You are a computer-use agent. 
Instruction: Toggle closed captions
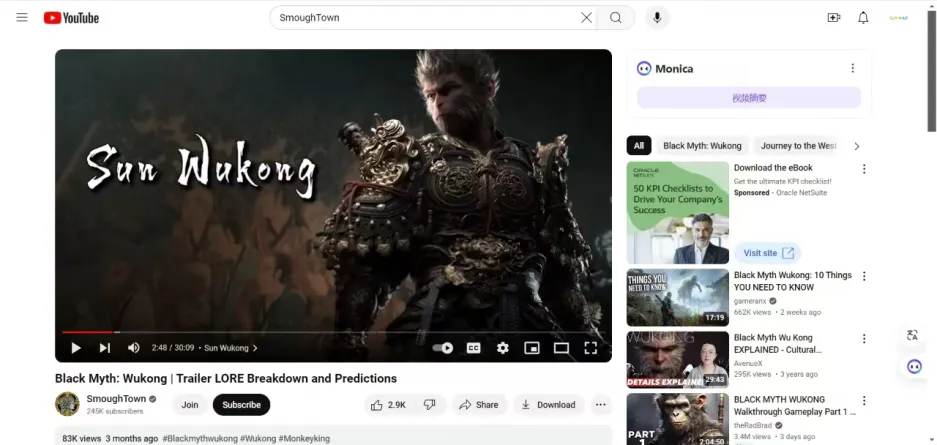click(473, 348)
